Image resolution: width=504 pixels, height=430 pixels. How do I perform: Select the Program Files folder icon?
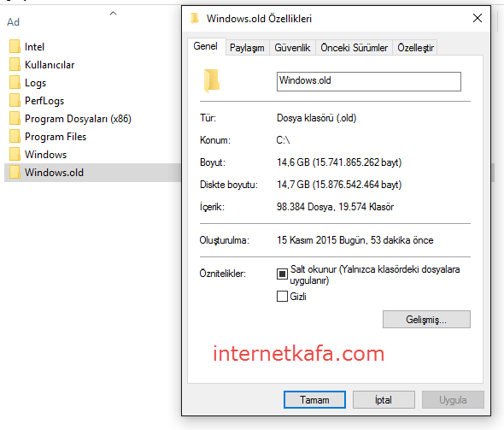(x=15, y=137)
